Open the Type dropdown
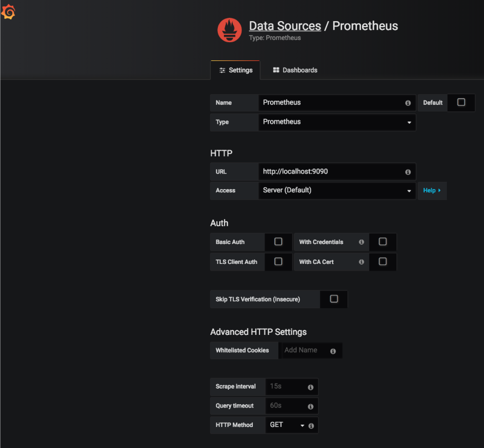484x448 pixels. pos(409,122)
